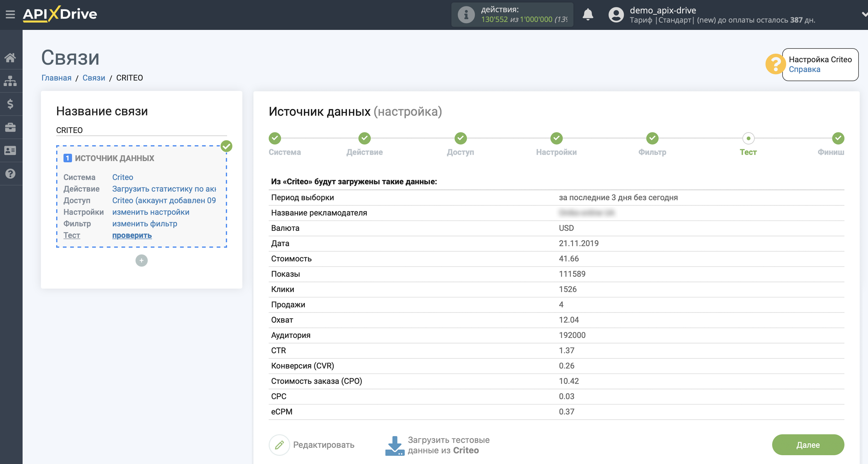Open the Справка link
868x464 pixels.
coord(804,69)
